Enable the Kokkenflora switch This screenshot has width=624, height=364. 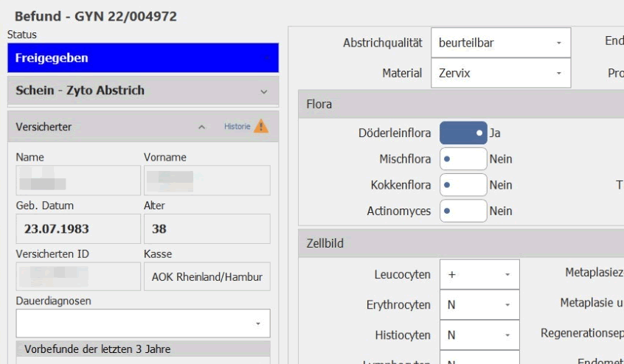pyautogui.click(x=463, y=185)
